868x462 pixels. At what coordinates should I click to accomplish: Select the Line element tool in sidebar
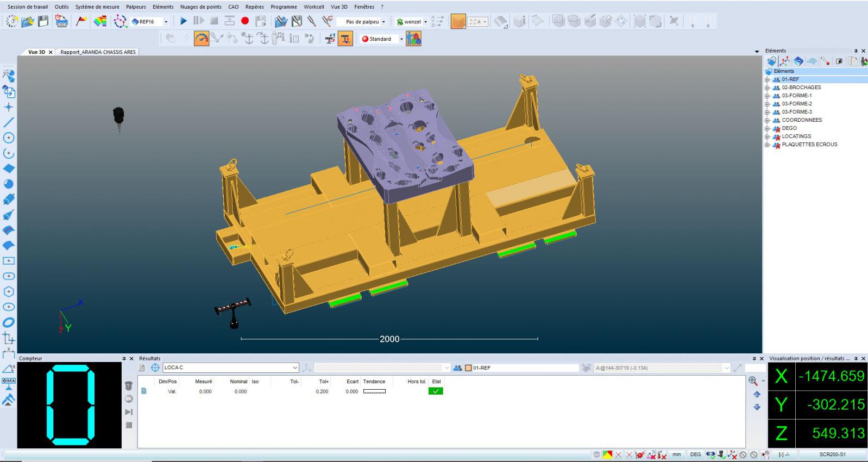[x=9, y=122]
